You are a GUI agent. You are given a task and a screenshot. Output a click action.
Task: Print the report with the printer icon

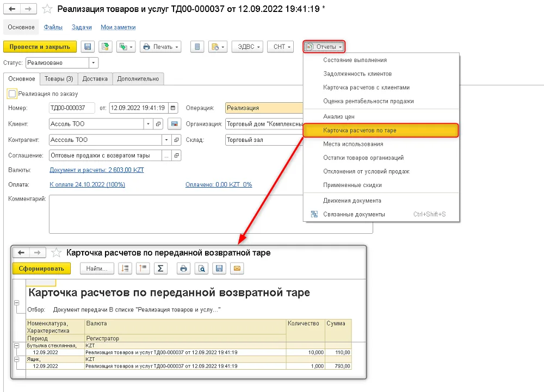point(183,269)
